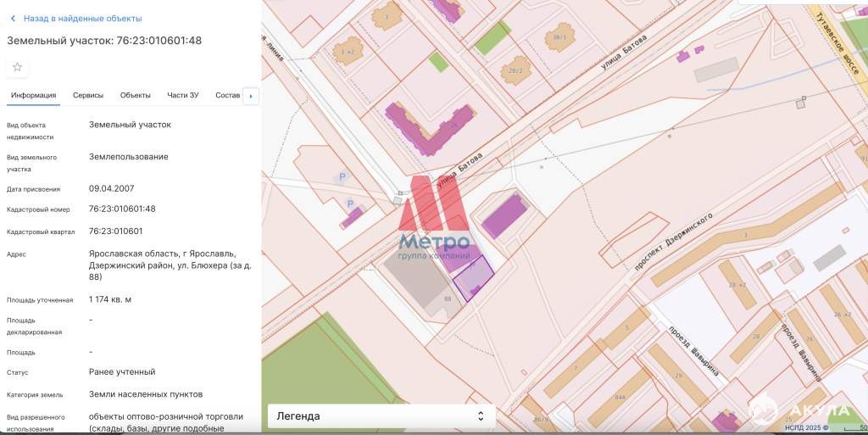868x435 pixels.
Task: Click building number 88 on the map
Action: pyautogui.click(x=448, y=299)
